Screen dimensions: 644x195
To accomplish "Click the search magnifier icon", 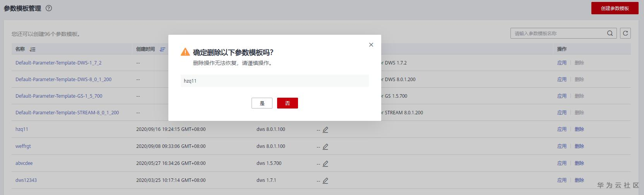I will 610,34.
